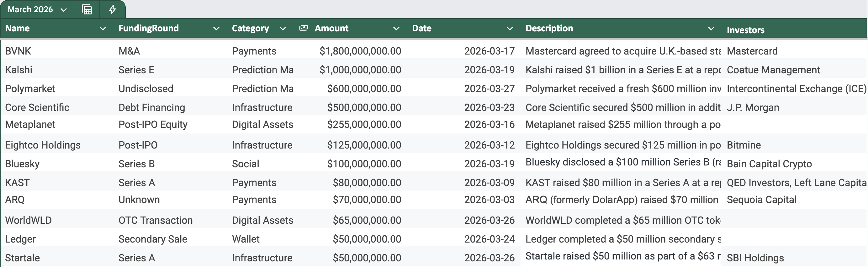This screenshot has width=868, height=267.
Task: Click the currency icon in Amount header
Action: [303, 28]
